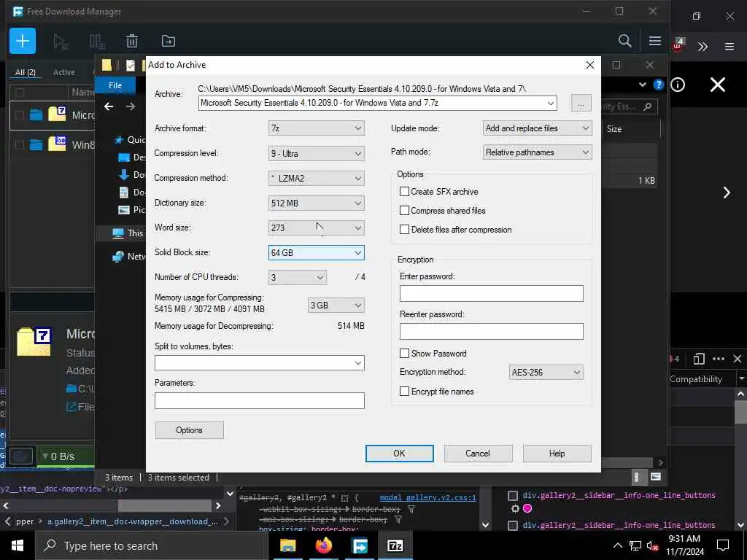This screenshot has width=747, height=560.
Task: Enable Encrypt file names checkbox
Action: (404, 392)
